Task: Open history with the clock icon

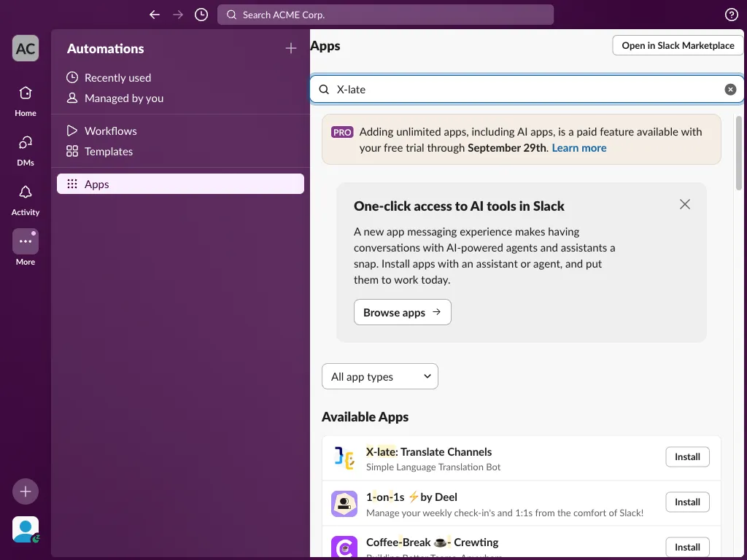Action: pyautogui.click(x=201, y=15)
